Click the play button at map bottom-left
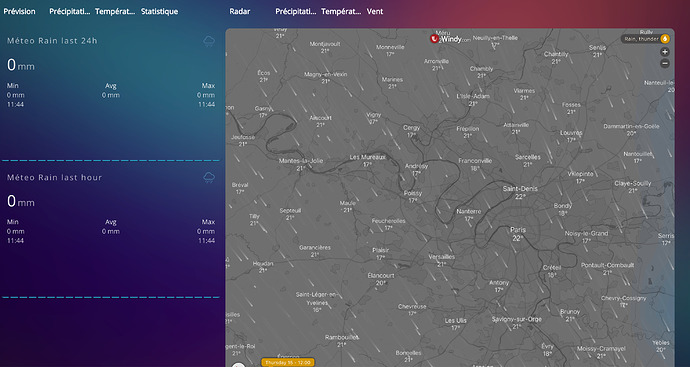 click(238, 364)
